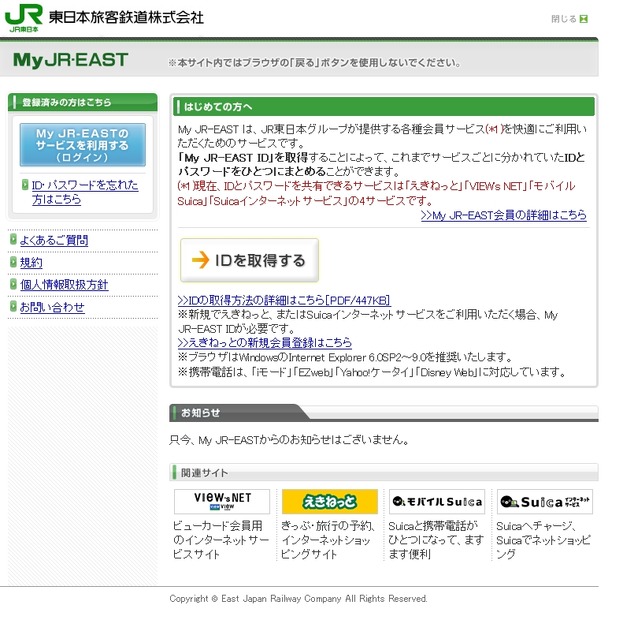The height and width of the screenshot is (620, 623).
Task: Click the 東日本旅客鉄道株式会社 company name
Action: (126, 17)
